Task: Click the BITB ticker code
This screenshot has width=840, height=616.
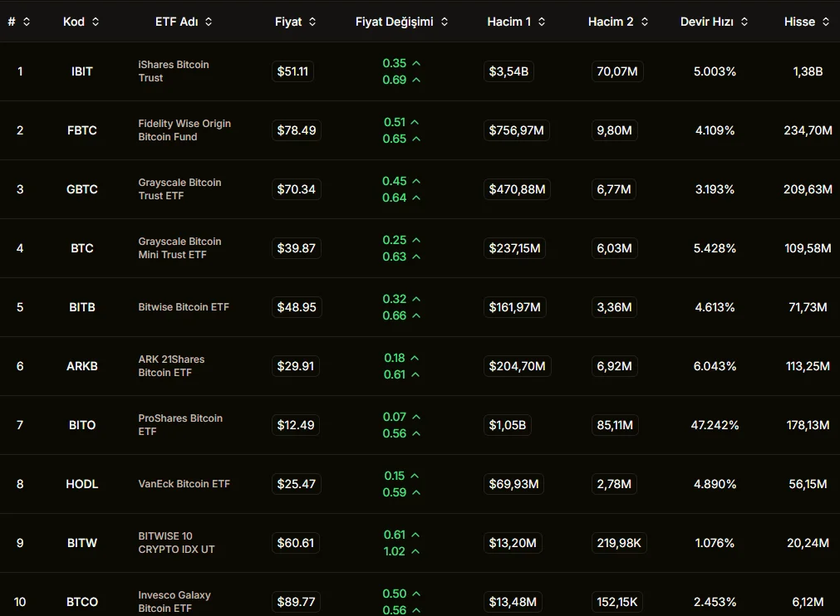Action: click(82, 307)
